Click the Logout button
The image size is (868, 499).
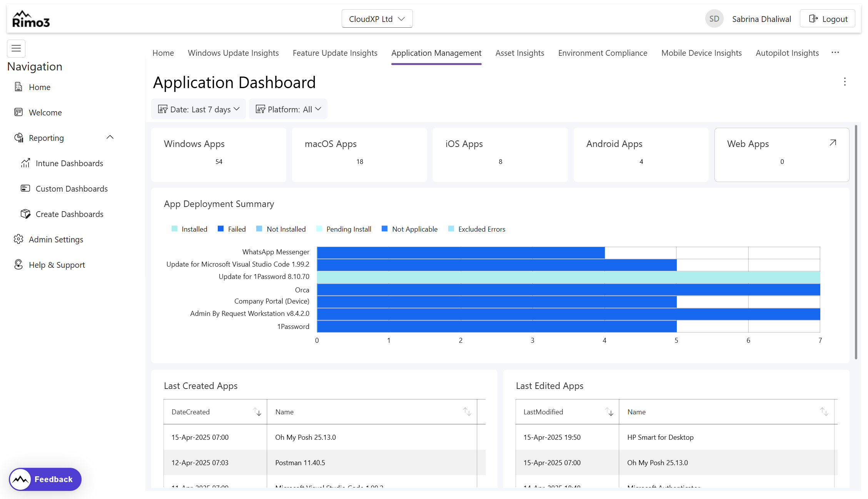coord(828,19)
